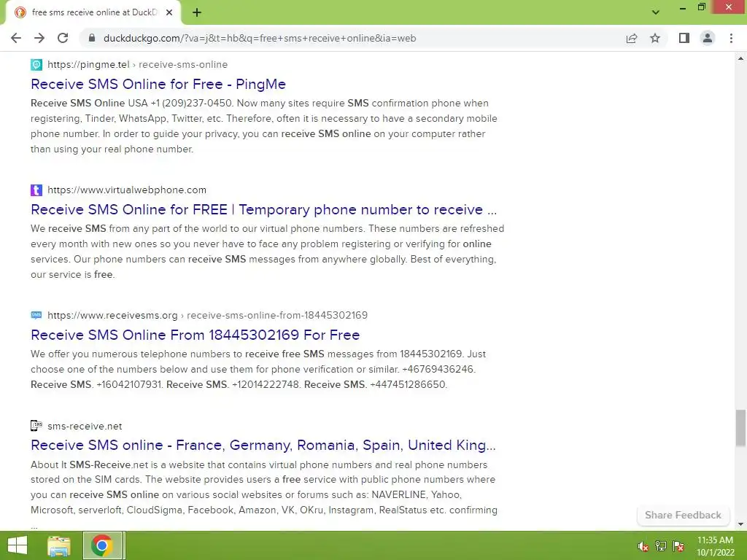Click the PingMe snippet starting 'Receive SMS Online USA'
The height and width of the screenshot is (560, 747).
[x=264, y=126]
